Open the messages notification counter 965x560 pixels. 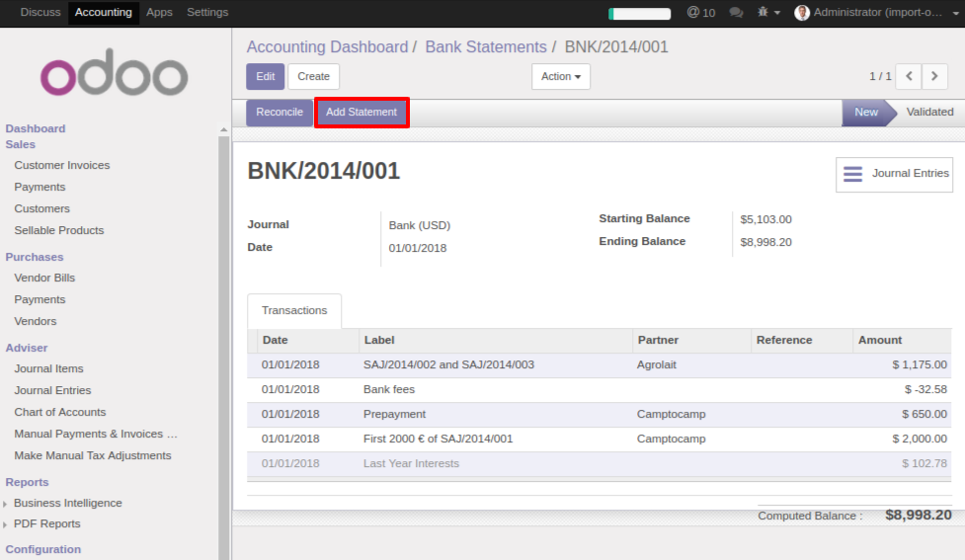(x=701, y=13)
